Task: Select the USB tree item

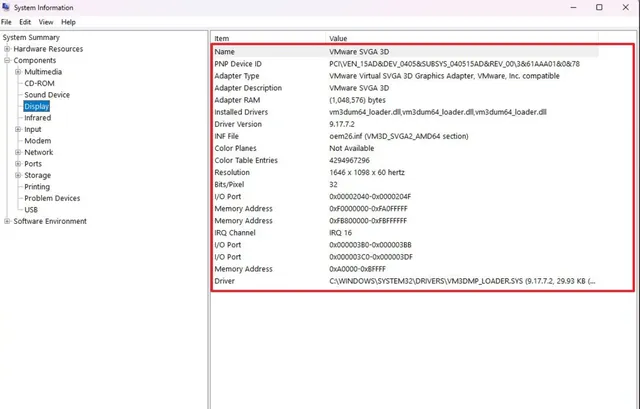Action: pyautogui.click(x=31, y=210)
